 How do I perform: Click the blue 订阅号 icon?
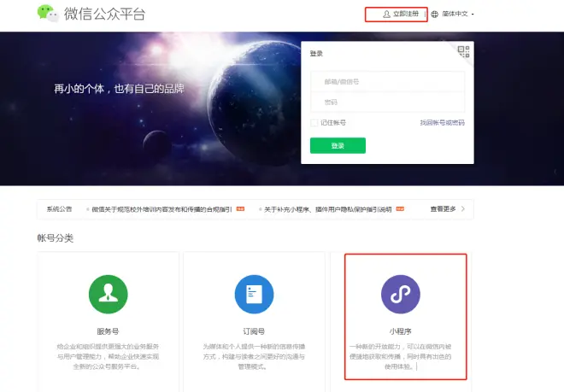pyautogui.click(x=254, y=294)
